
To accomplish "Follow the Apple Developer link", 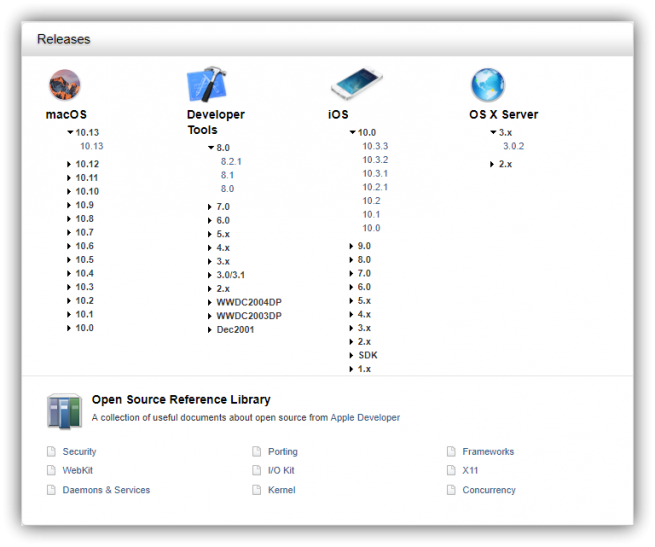I will pyautogui.click(x=365, y=417).
